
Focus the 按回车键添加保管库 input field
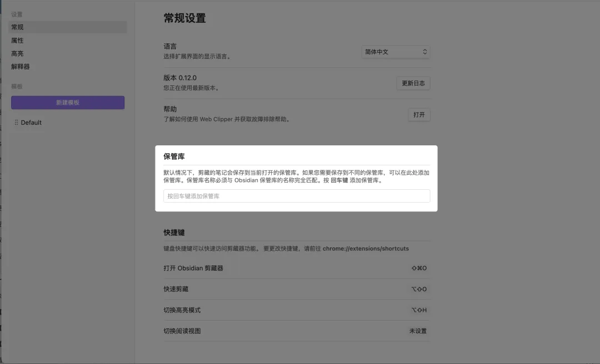(297, 196)
